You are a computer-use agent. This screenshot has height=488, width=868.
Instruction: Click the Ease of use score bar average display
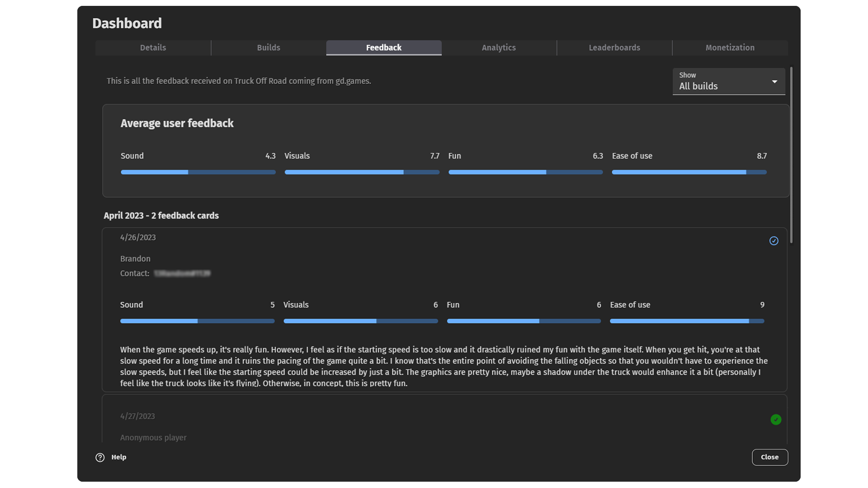coord(688,172)
